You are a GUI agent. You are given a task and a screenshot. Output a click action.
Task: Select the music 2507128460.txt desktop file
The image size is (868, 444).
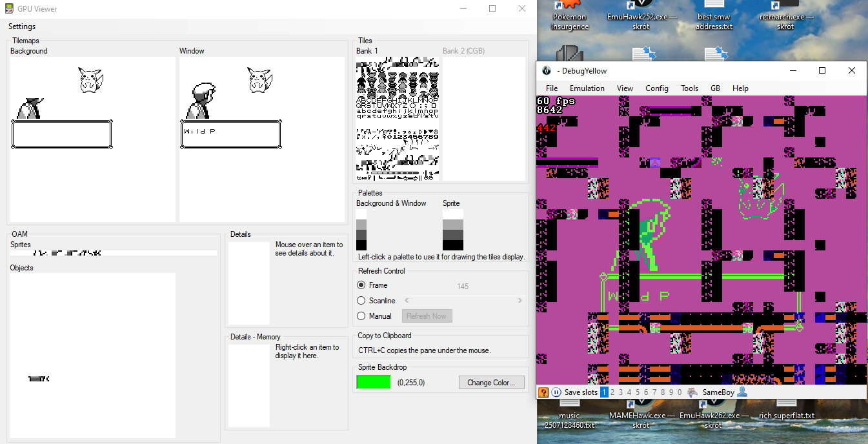click(569, 416)
